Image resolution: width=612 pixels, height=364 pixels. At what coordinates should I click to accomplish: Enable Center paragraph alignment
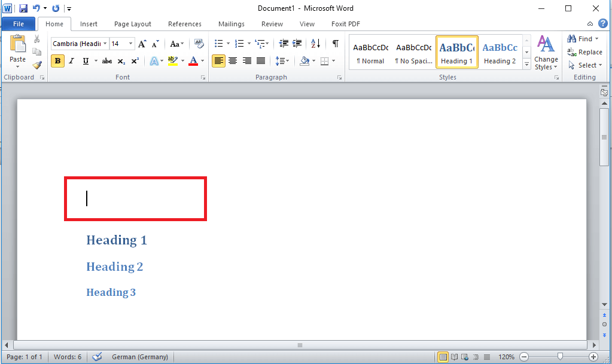click(233, 61)
